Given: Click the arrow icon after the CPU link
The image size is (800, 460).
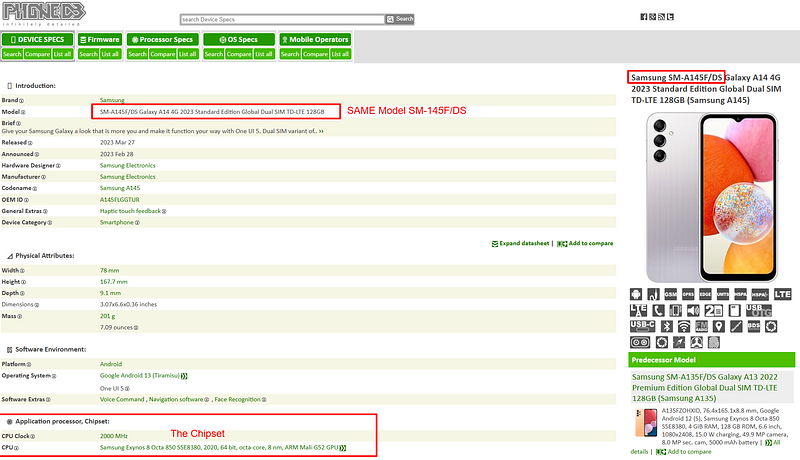Looking at the screenshot, I should [x=343, y=448].
